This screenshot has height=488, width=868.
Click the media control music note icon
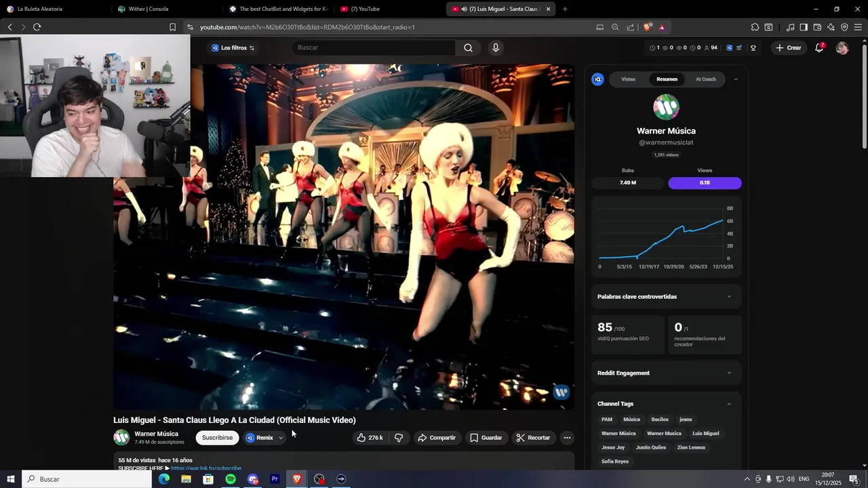click(x=790, y=27)
